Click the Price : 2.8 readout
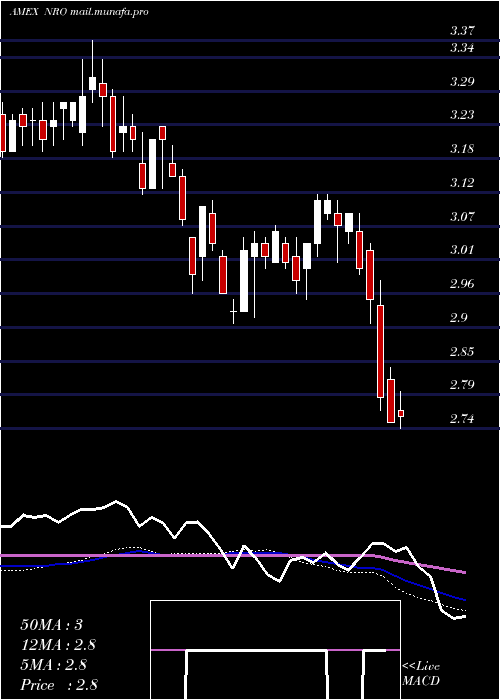Image resolution: width=500 pixels, height=700 pixels. pyautogui.click(x=59, y=685)
